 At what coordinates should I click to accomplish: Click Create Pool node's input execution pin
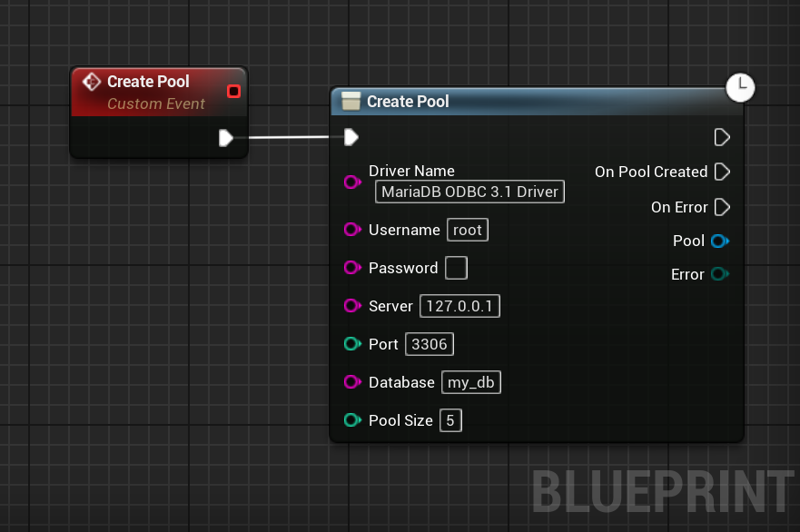351,137
